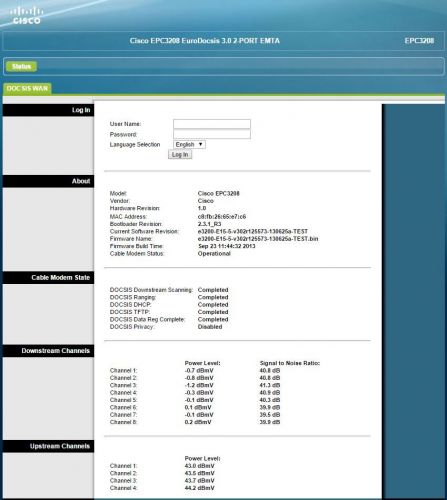Click the Cable Modem State header
Image resolution: width=447 pixels, height=500 pixels.
[48, 278]
